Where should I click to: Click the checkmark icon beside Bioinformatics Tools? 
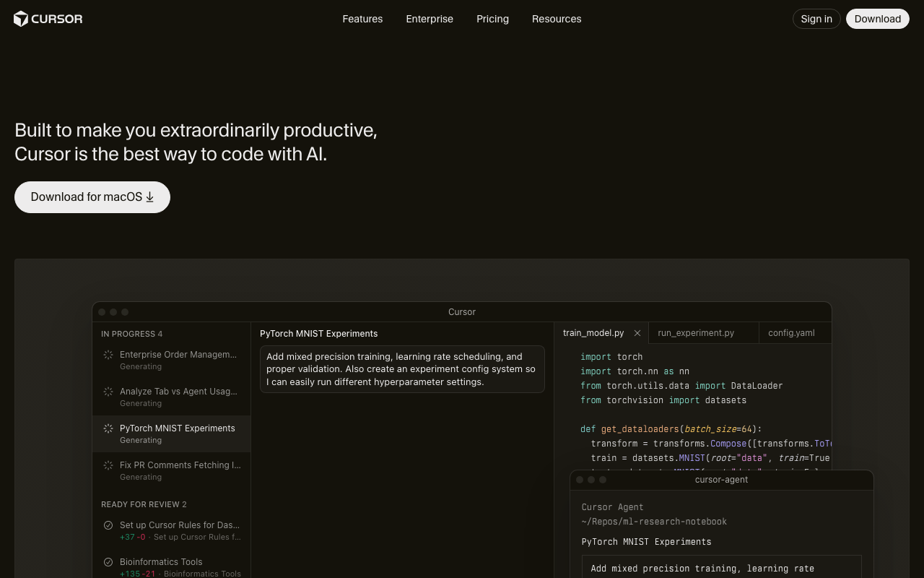point(108,562)
